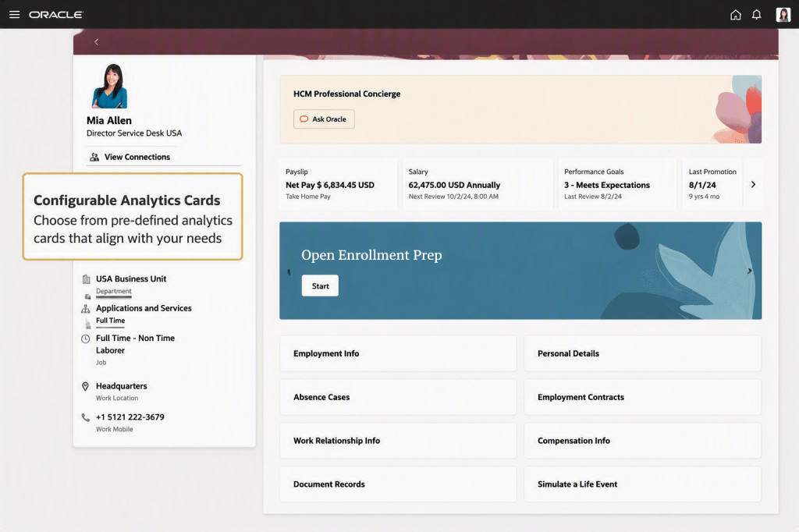Open the Salary analytics card
799x532 pixels.
(478, 184)
